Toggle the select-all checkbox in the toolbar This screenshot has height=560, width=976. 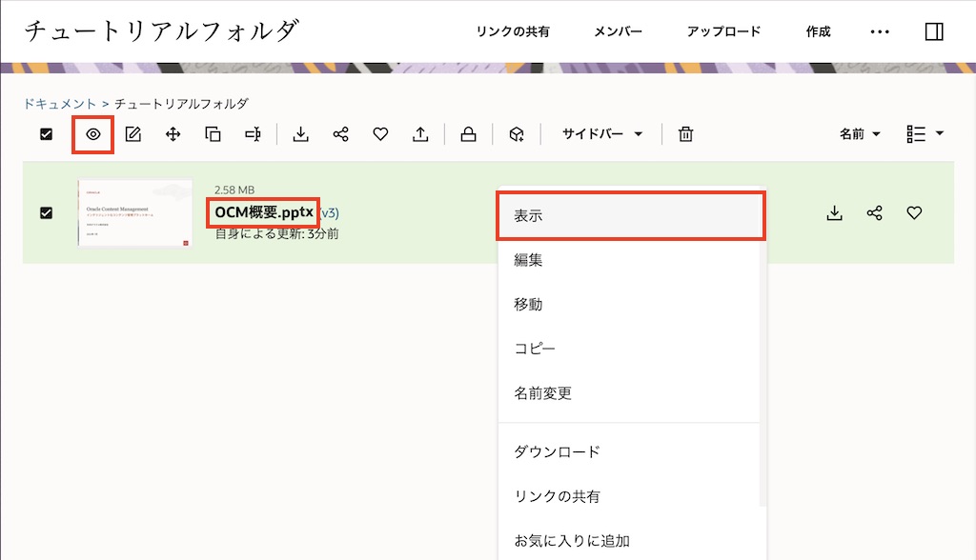tap(44, 134)
